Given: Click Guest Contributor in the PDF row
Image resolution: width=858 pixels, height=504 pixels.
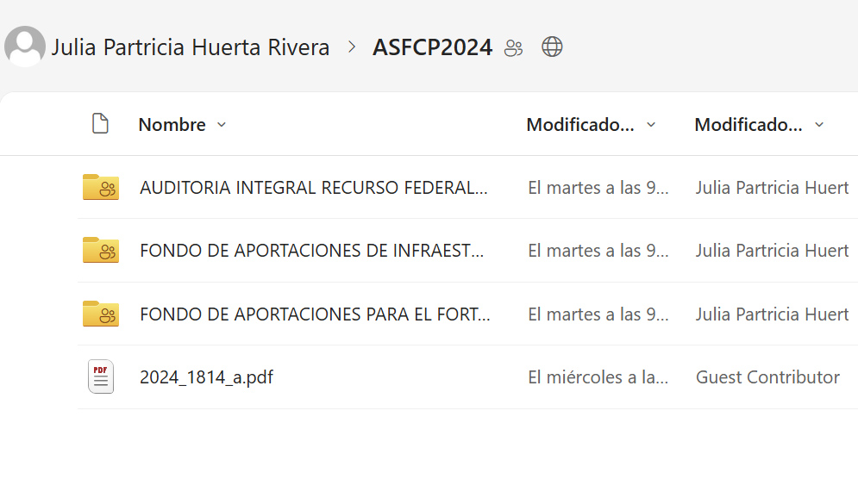Looking at the screenshot, I should coord(767,377).
